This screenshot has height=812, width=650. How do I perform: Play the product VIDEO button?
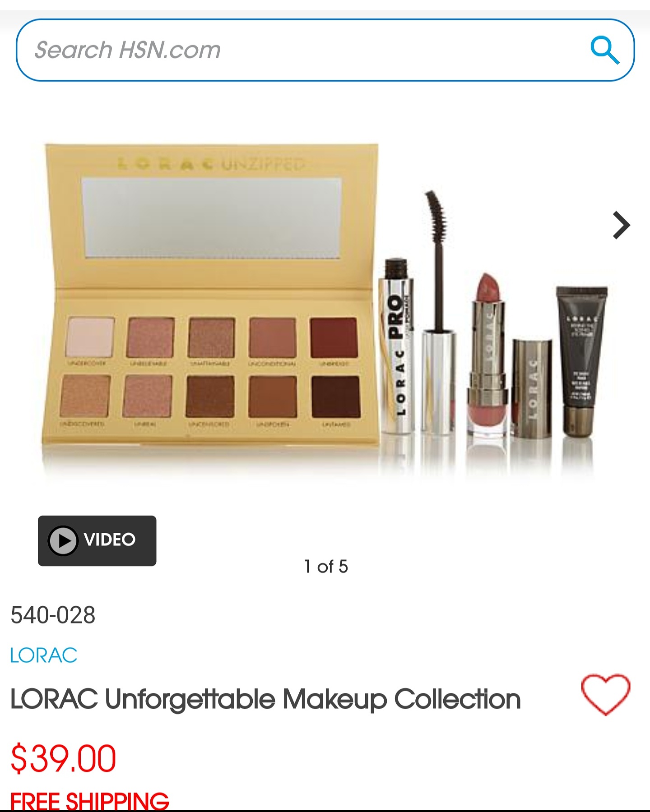click(x=97, y=540)
